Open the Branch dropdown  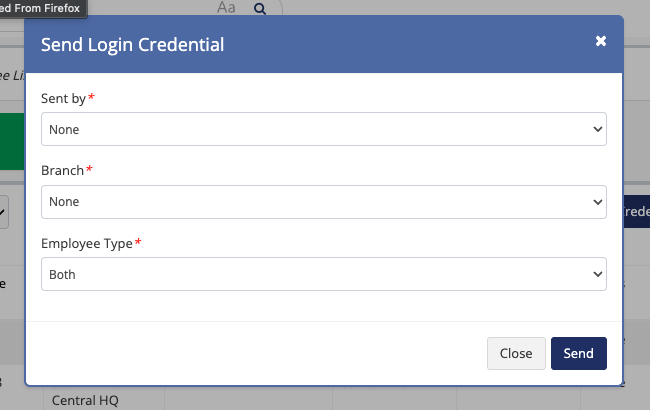click(323, 201)
